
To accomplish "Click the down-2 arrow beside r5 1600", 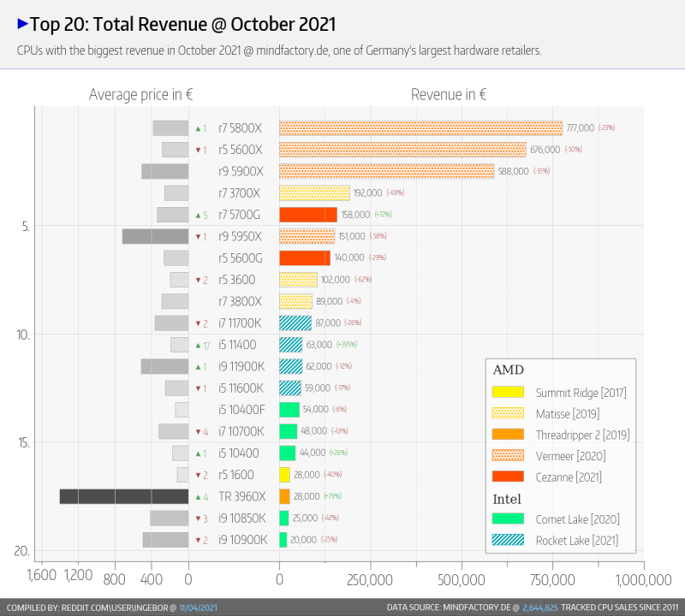I will [x=199, y=475].
